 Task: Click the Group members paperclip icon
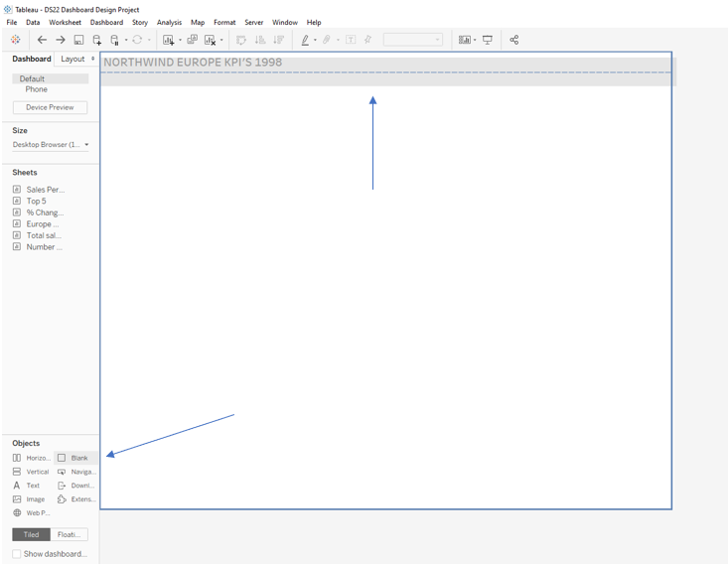coord(327,40)
